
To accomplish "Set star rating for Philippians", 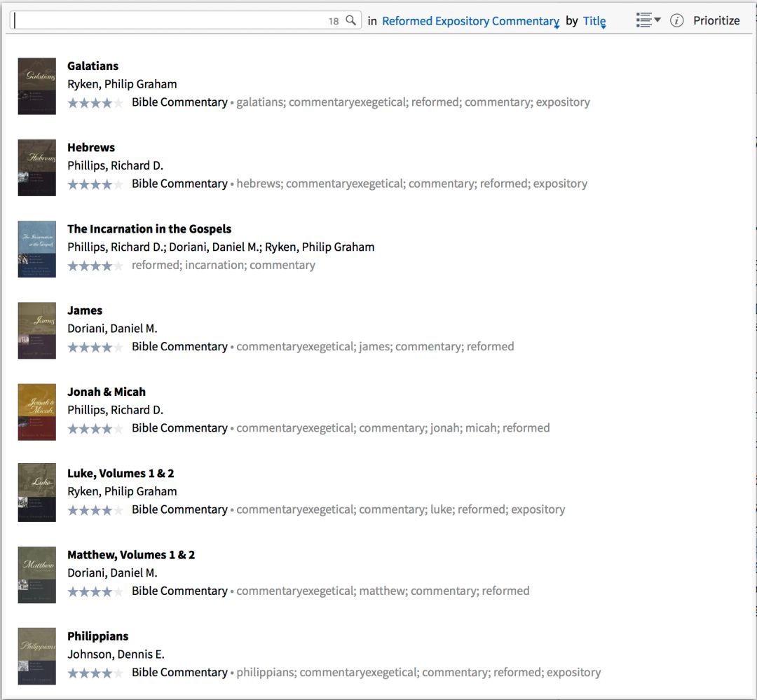I will (x=95, y=673).
